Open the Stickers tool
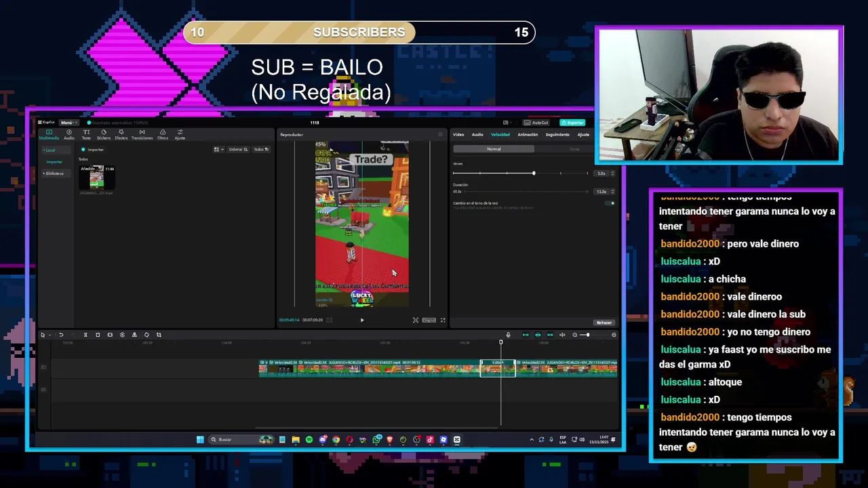Image resolution: width=868 pixels, height=488 pixels. (103, 134)
